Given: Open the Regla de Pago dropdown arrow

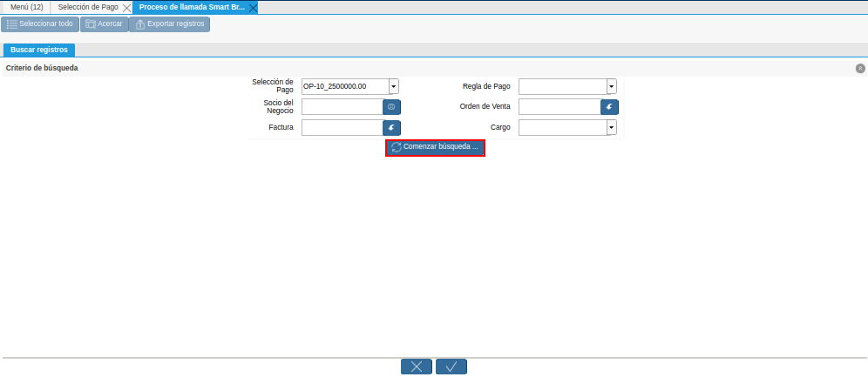Looking at the screenshot, I should point(612,86).
